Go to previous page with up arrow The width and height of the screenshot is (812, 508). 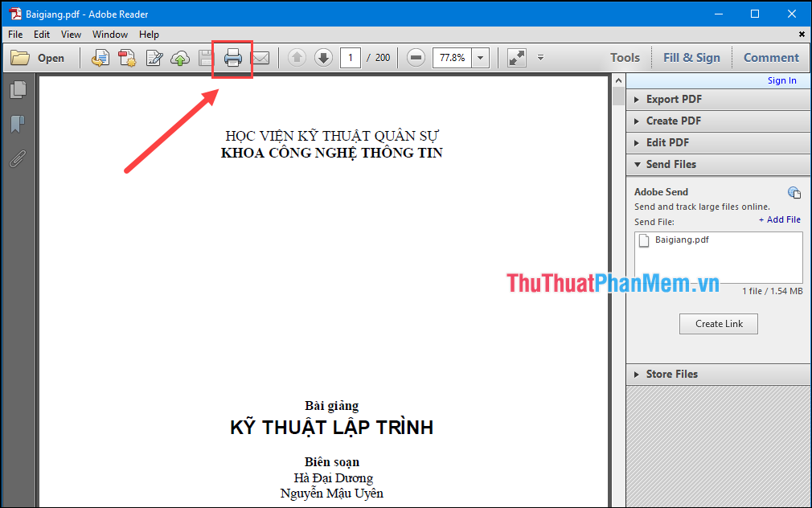point(297,58)
